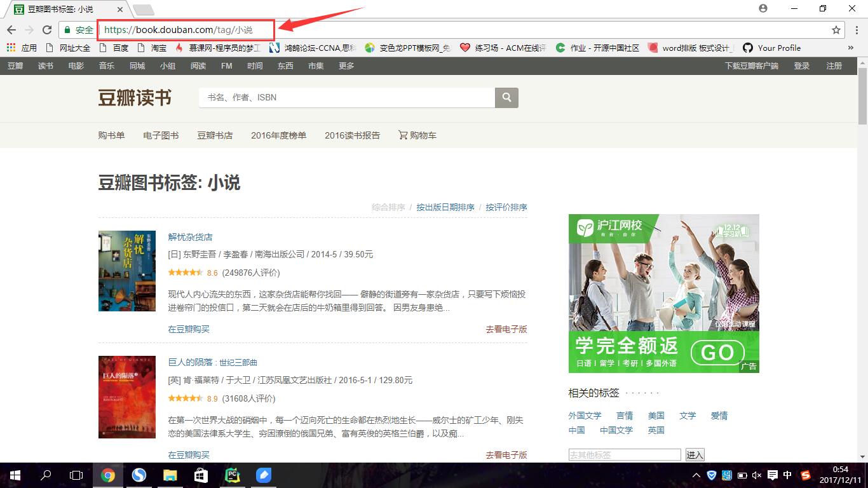Focus the 去其他标签 input field

click(x=625, y=455)
